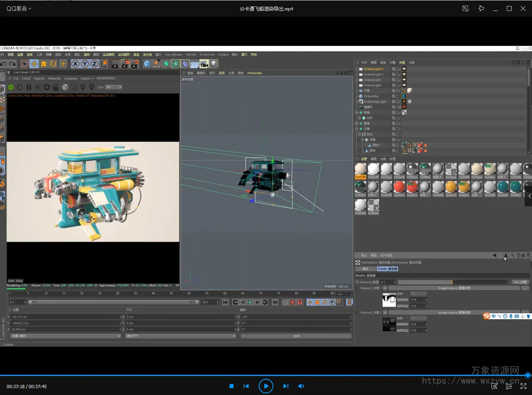Select the Rotate tool in toolbar
Image resolution: width=532 pixels, height=395 pixels.
tap(53, 64)
